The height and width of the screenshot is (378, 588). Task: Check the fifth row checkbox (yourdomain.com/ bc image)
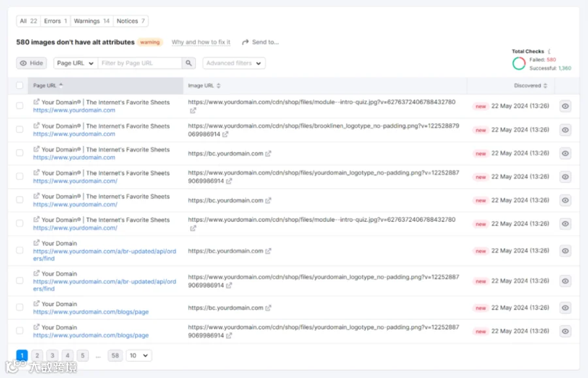(20, 200)
